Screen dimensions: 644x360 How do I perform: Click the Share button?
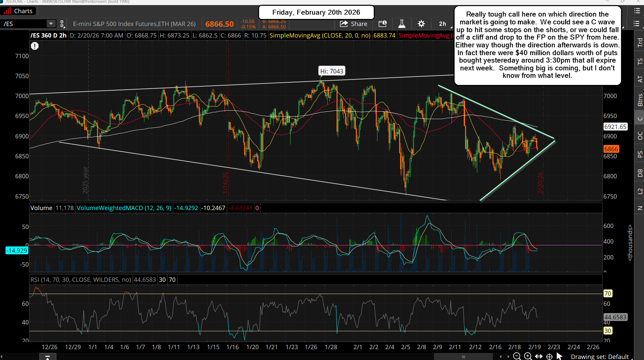pyautogui.click(x=353, y=24)
